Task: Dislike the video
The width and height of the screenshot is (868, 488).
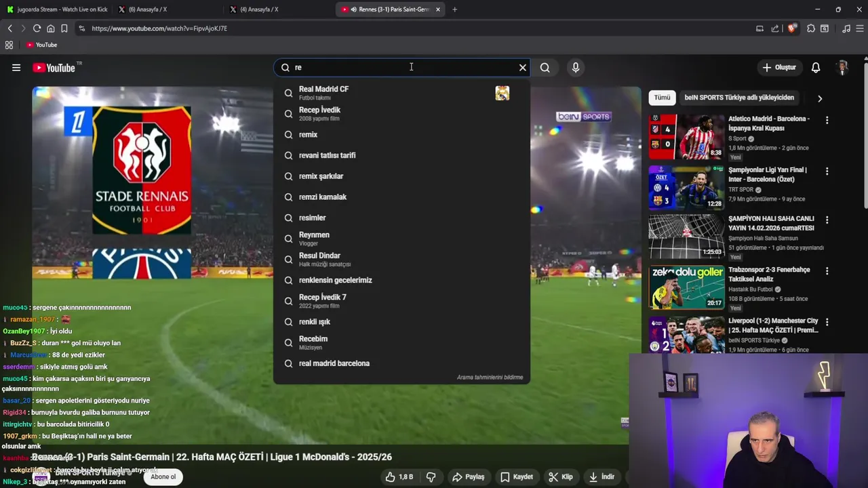Action: (x=431, y=477)
